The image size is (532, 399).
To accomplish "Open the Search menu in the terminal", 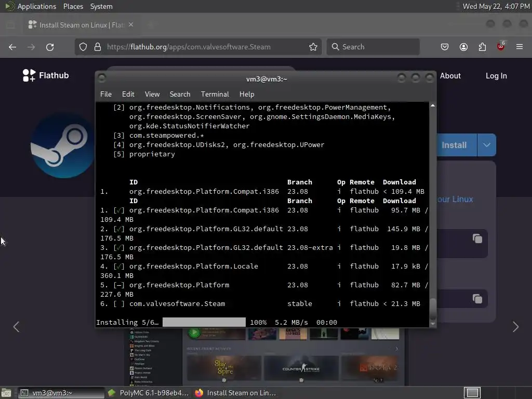I will [180, 95].
